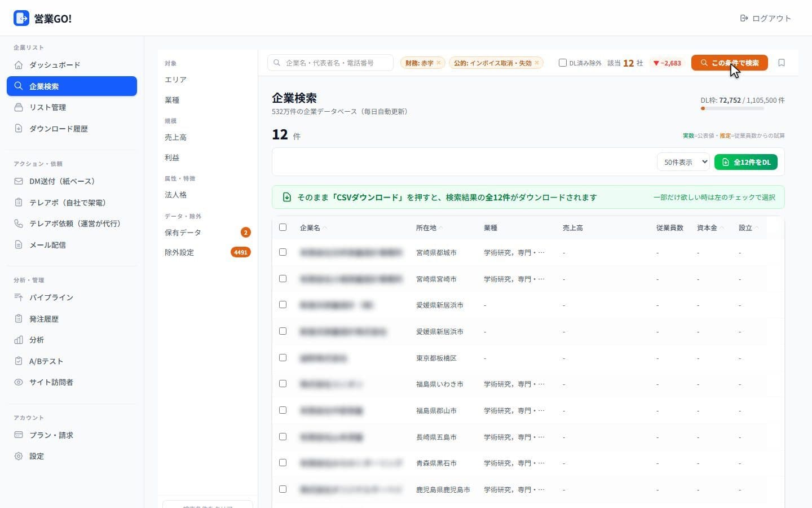Go to DM送付（紙ベース）
812x508 pixels.
pyautogui.click(x=72, y=181)
